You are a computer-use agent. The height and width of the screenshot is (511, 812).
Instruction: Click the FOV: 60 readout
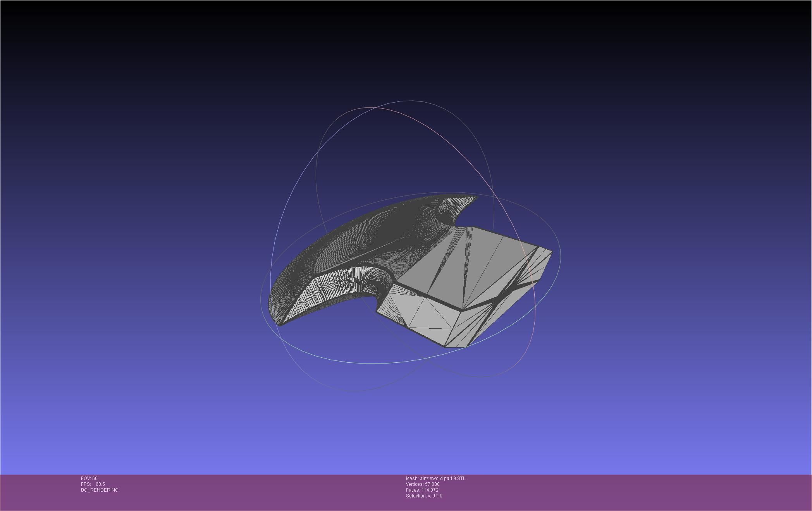89,478
